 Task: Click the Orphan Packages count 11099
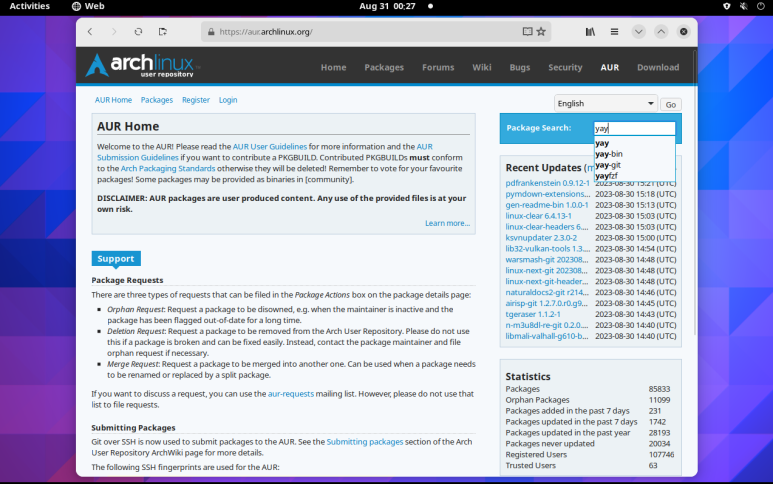tap(659, 400)
